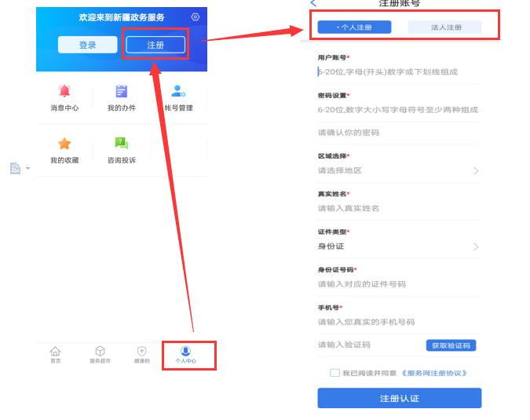This screenshot has width=530, height=420.
Task: Select 法人注册 tab
Action: pos(445,27)
